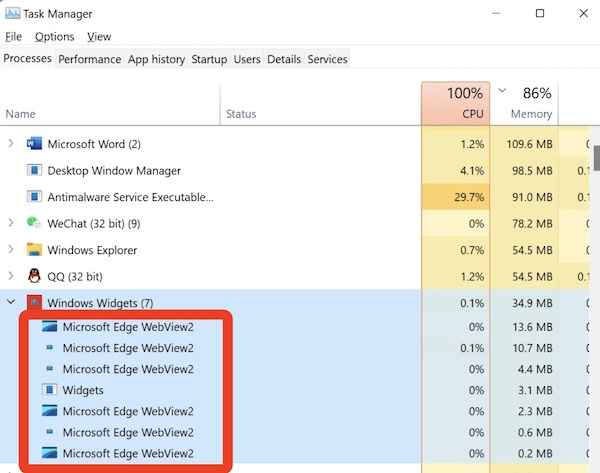Viewport: 600px width, 473px height.
Task: Click the Task Manager title bar icon
Action: pyautogui.click(x=11, y=14)
